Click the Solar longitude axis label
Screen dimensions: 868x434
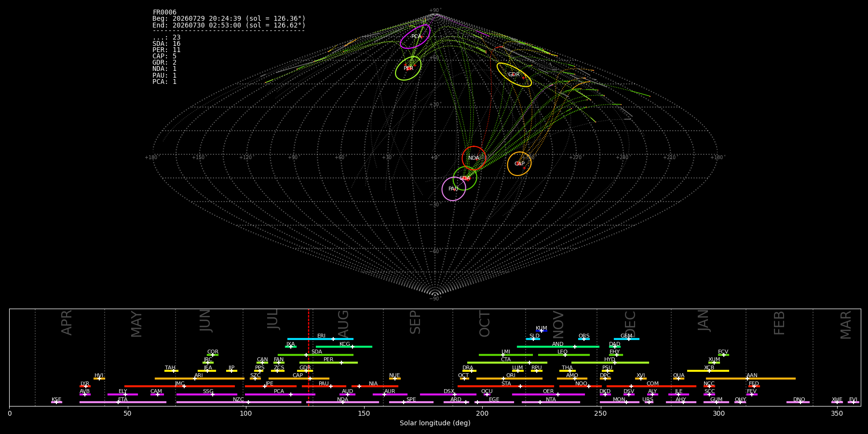435,423
